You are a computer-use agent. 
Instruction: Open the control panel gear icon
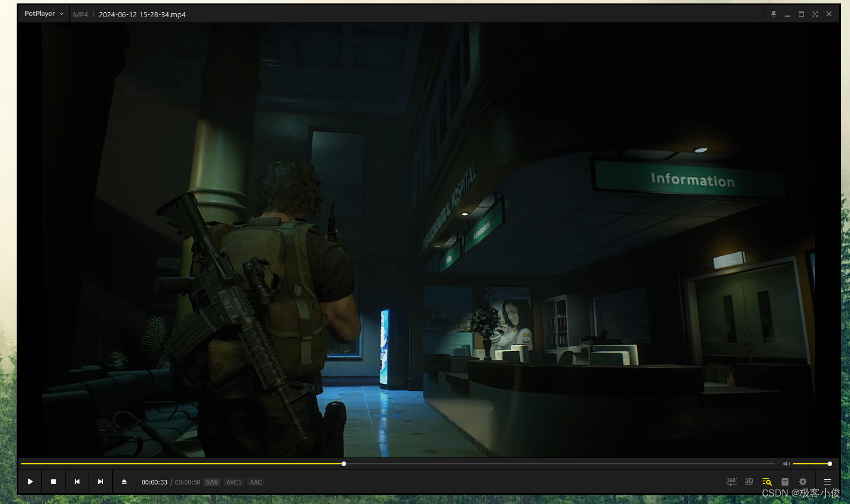[x=803, y=482]
